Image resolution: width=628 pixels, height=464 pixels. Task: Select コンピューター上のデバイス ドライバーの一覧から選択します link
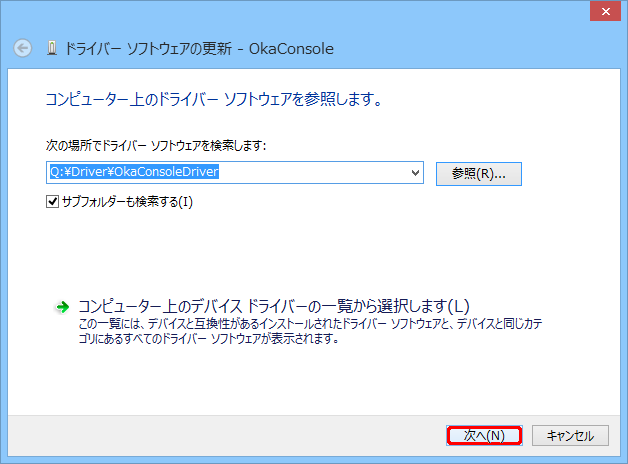pyautogui.click(x=274, y=306)
